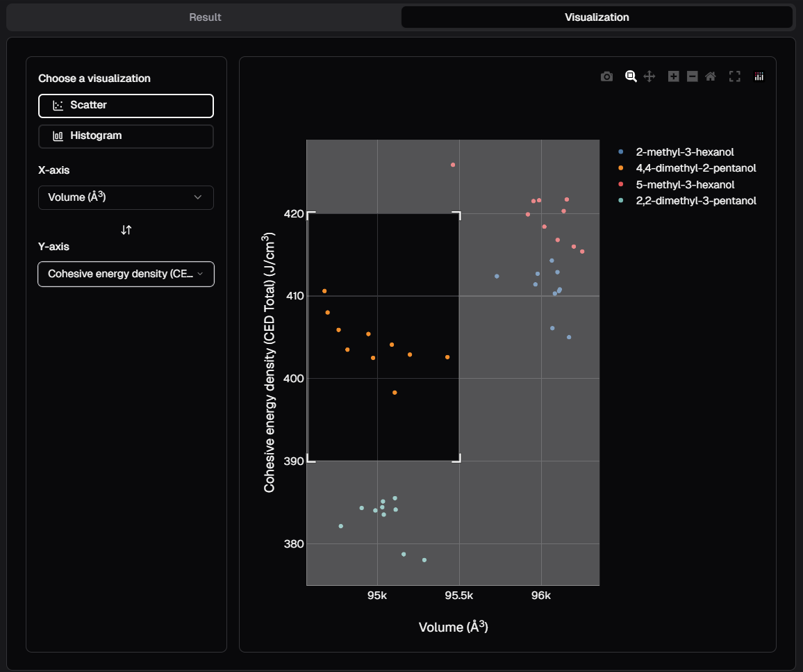803x672 pixels.
Task: Choose the Scatter visualization button
Action: [126, 106]
